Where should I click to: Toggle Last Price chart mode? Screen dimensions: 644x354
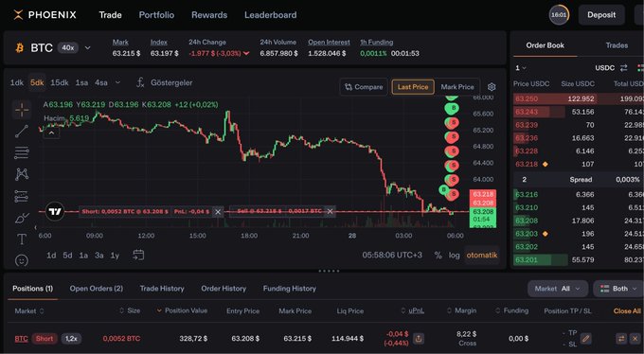pos(413,87)
